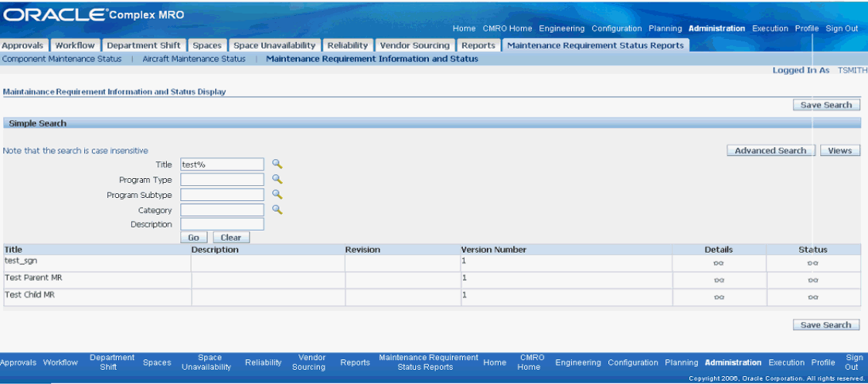Open the Reports tab
Image resolution: width=868 pixels, height=384 pixels.
[x=478, y=45]
